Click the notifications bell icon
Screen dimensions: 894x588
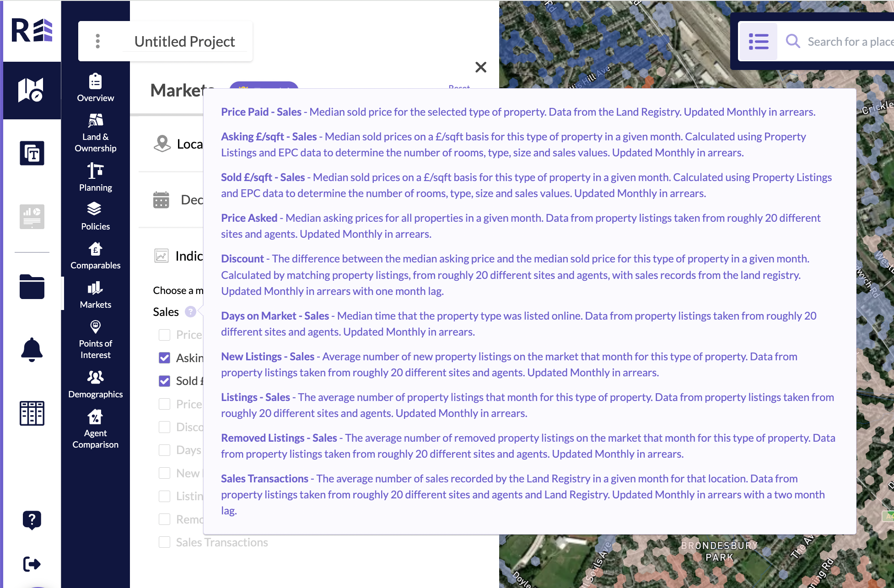click(32, 350)
